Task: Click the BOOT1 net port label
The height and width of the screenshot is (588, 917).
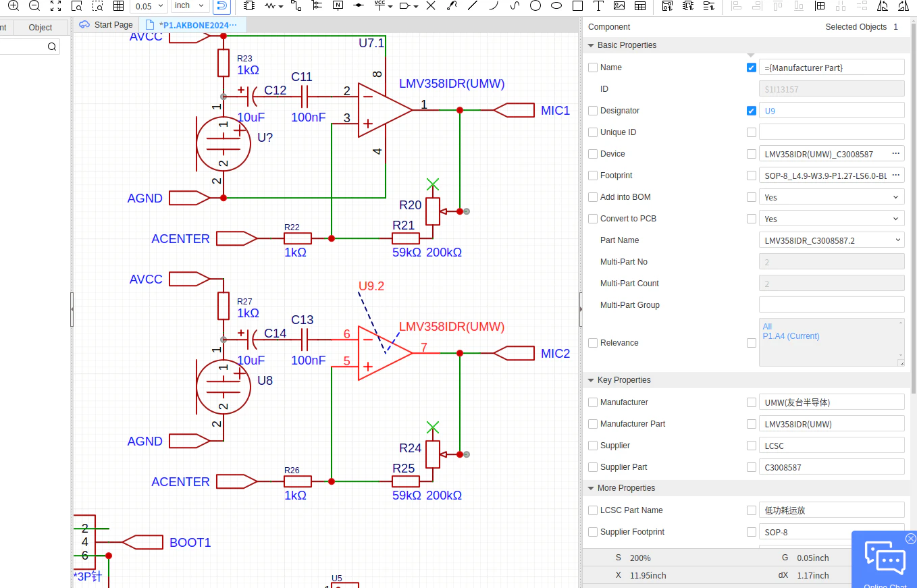Action: coord(190,542)
